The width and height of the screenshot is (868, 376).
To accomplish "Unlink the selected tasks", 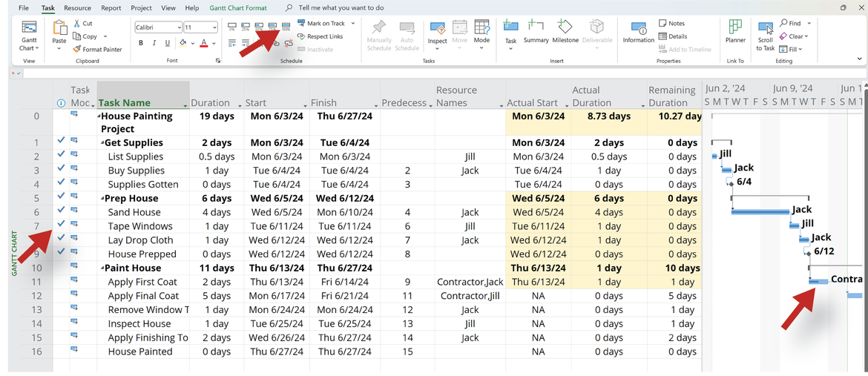I will click(288, 42).
